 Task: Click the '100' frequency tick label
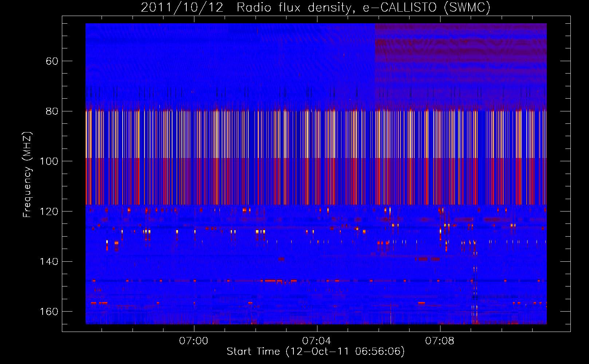coord(49,161)
